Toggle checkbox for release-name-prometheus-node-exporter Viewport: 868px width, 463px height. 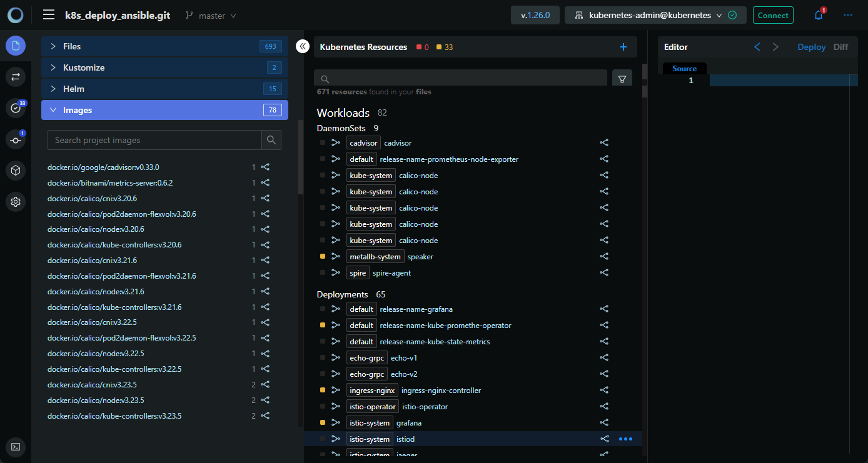pos(323,159)
